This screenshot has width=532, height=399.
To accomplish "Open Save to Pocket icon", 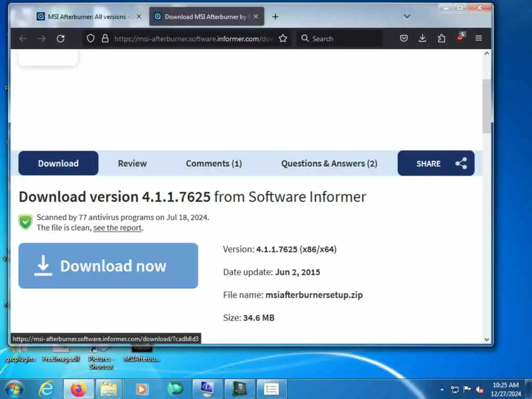I will pyautogui.click(x=403, y=38).
